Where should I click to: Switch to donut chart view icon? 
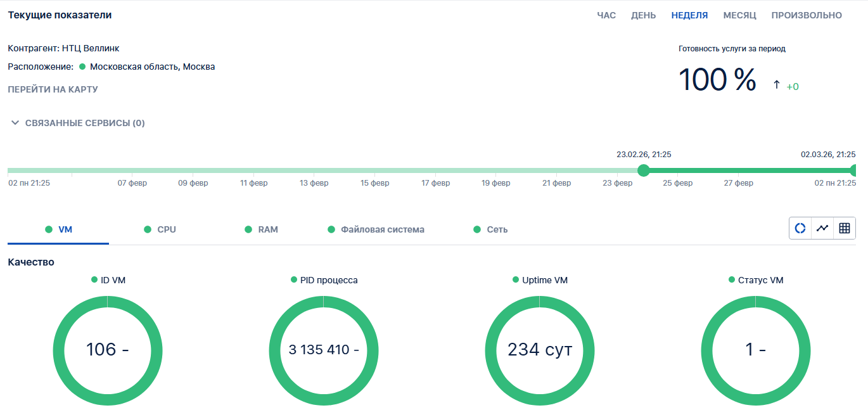pyautogui.click(x=800, y=228)
